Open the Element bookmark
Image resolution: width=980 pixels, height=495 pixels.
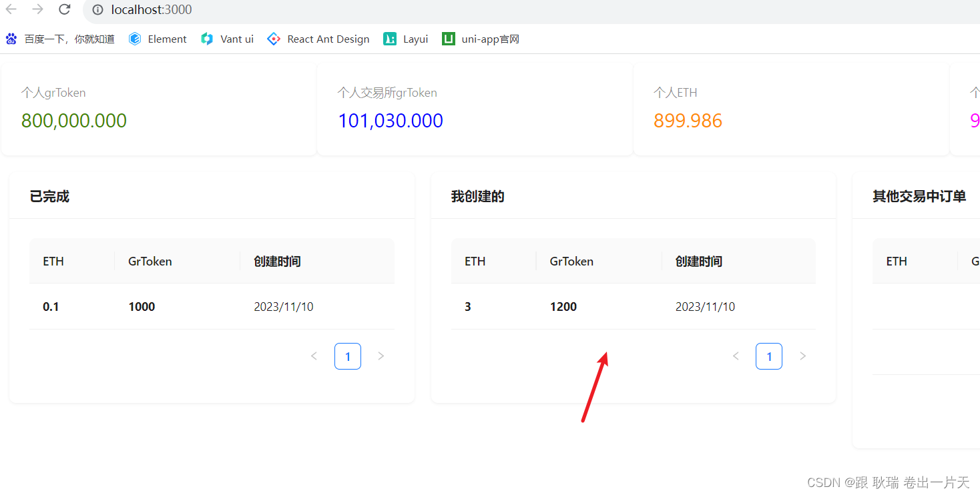[158, 39]
